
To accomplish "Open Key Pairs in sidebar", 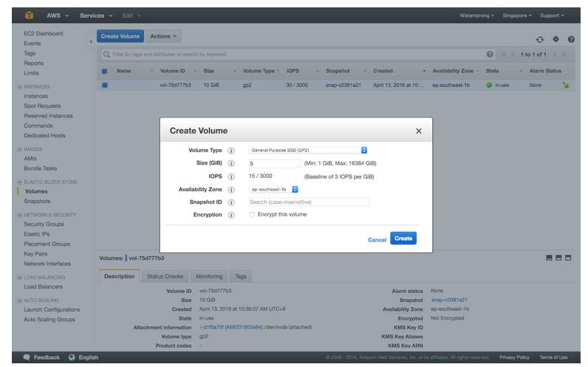I will coord(35,254).
